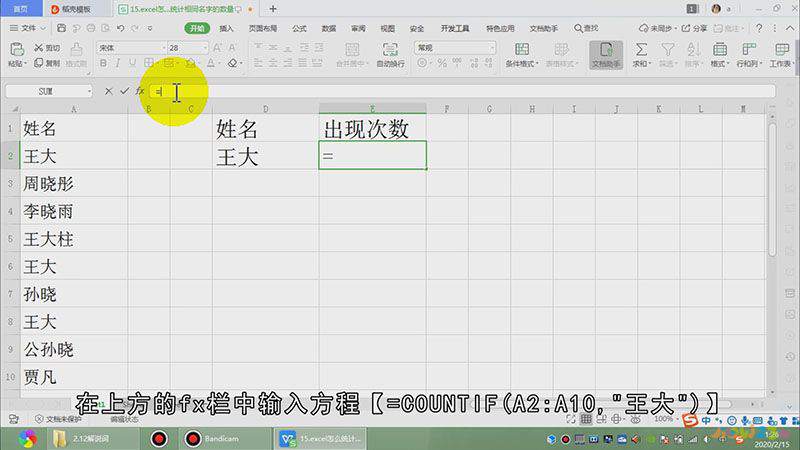Open the Page Layout (页面布局) tab
This screenshot has height=450, width=800.
(263, 28)
